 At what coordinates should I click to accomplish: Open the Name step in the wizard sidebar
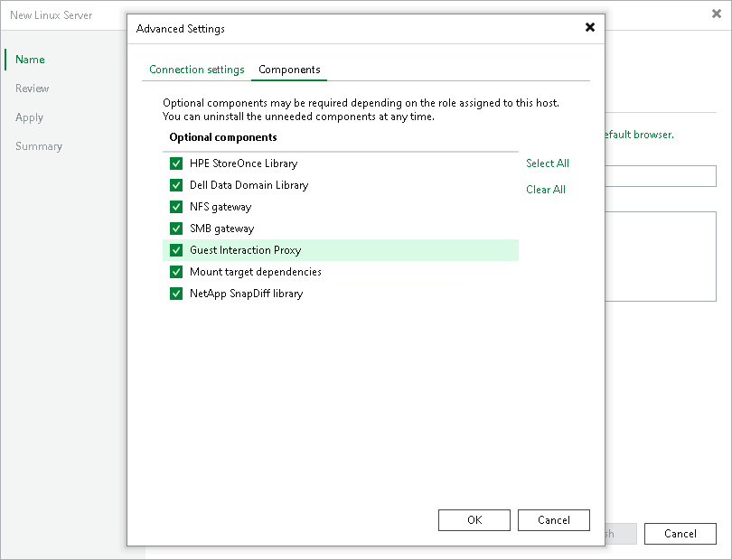[30, 60]
